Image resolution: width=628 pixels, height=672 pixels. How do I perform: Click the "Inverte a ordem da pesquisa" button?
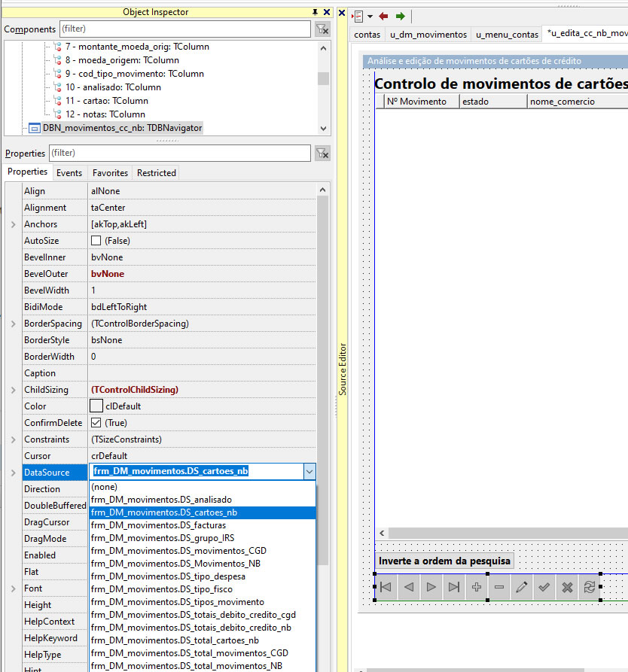pyautogui.click(x=444, y=561)
